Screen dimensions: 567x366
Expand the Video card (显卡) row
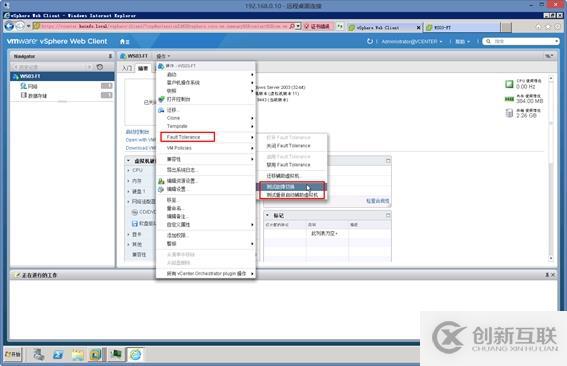point(129,235)
